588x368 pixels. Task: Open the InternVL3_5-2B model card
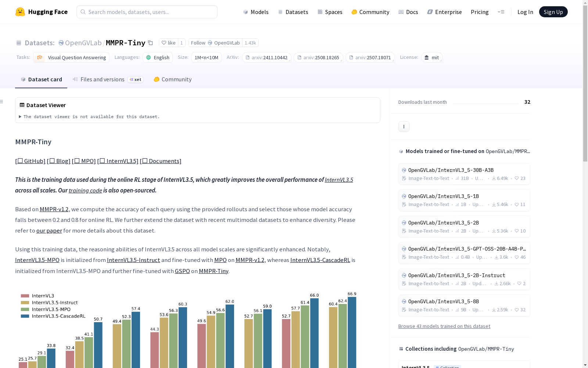pos(464,227)
